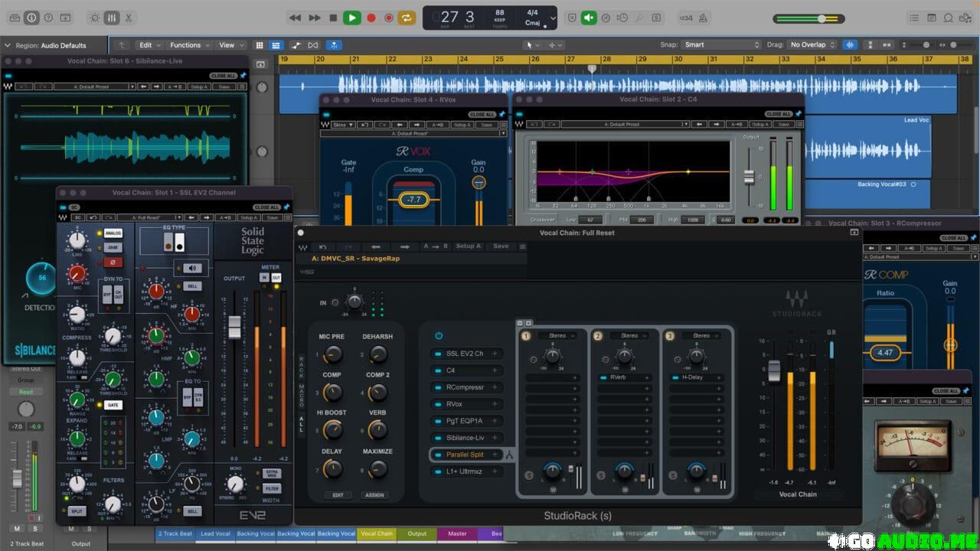Start playback with the green Play button
This screenshot has height=551, width=980.
(x=352, y=18)
